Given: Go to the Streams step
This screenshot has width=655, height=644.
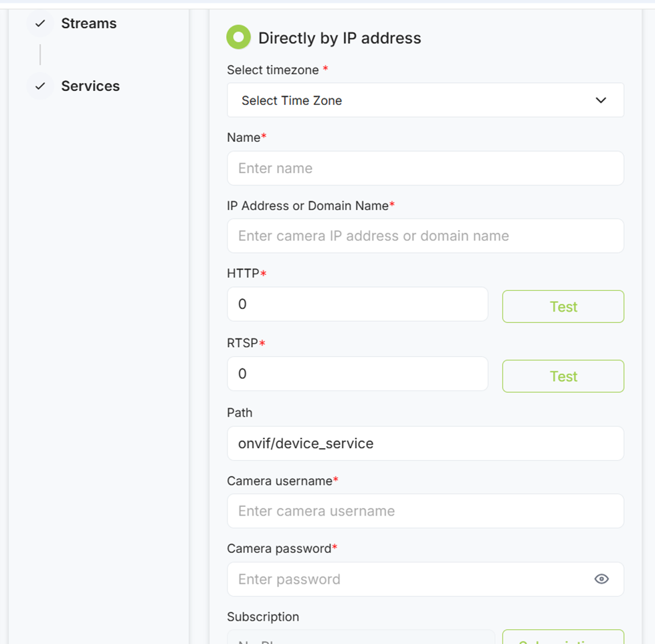Looking at the screenshot, I should pyautogui.click(x=88, y=23).
